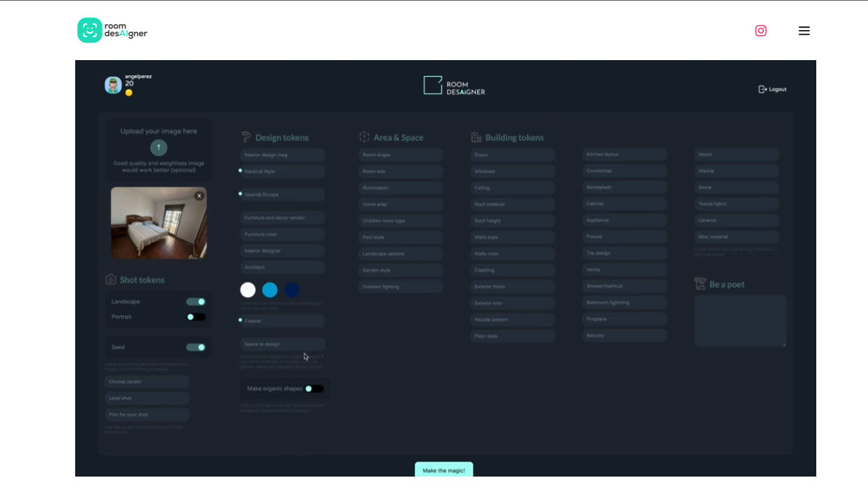Click the Building tokens section icon

tap(476, 138)
